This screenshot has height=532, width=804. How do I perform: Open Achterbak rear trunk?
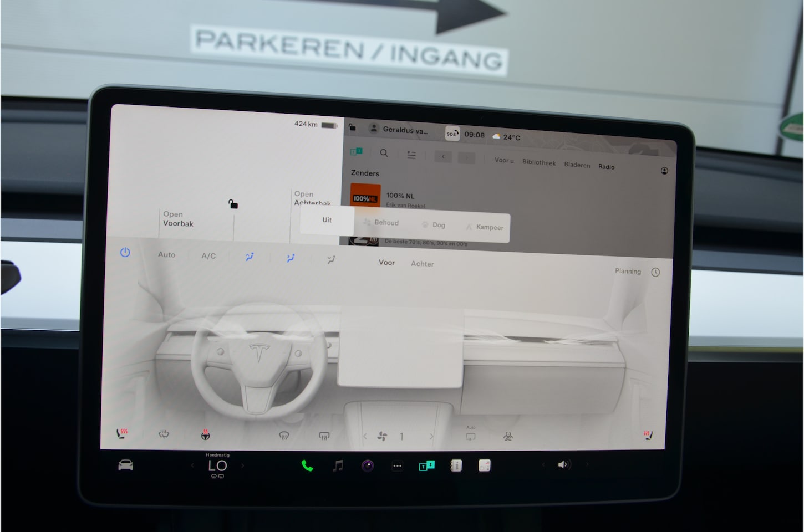click(x=313, y=198)
